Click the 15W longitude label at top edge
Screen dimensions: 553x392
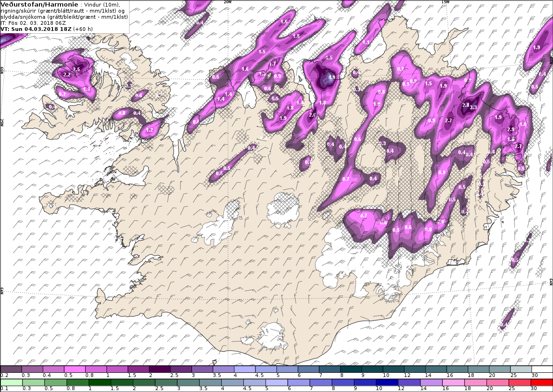tap(445, 2)
